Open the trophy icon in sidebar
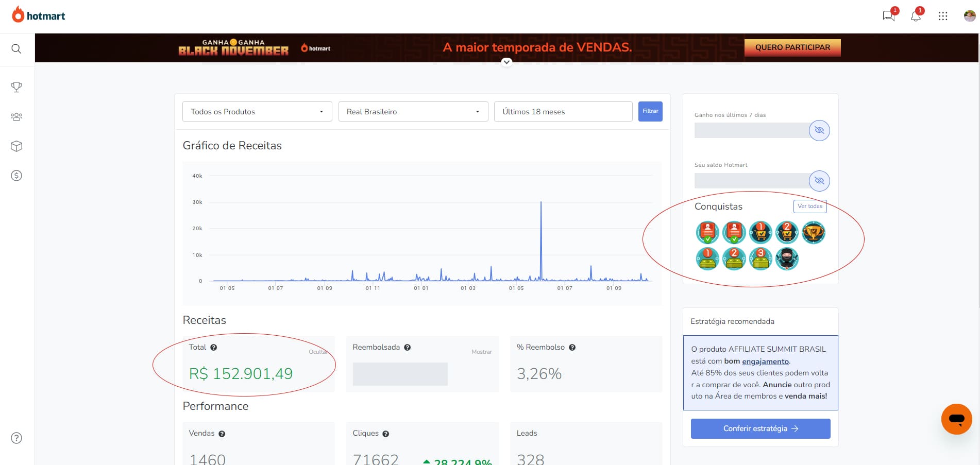980x465 pixels. point(16,87)
